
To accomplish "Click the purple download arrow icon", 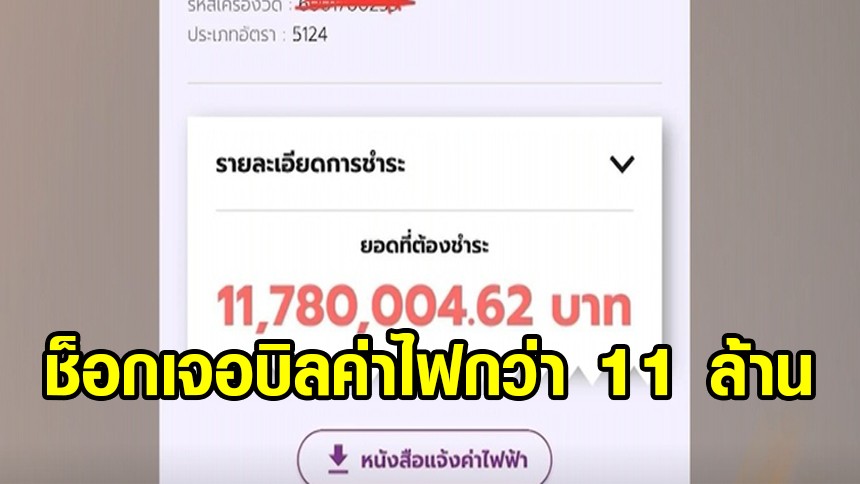I will coord(338,459).
